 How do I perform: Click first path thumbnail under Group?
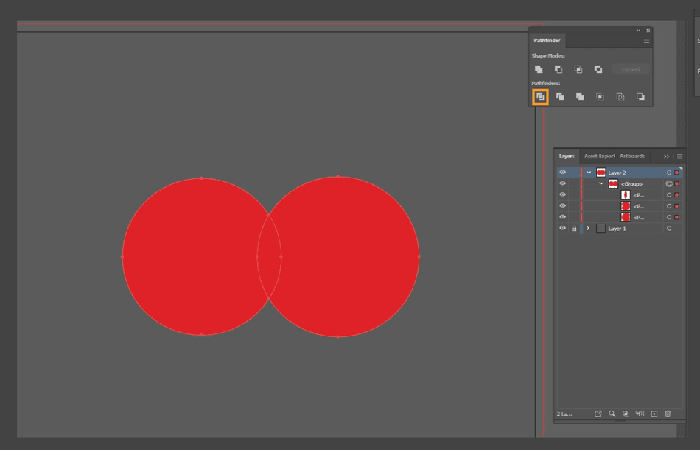pyautogui.click(x=625, y=195)
